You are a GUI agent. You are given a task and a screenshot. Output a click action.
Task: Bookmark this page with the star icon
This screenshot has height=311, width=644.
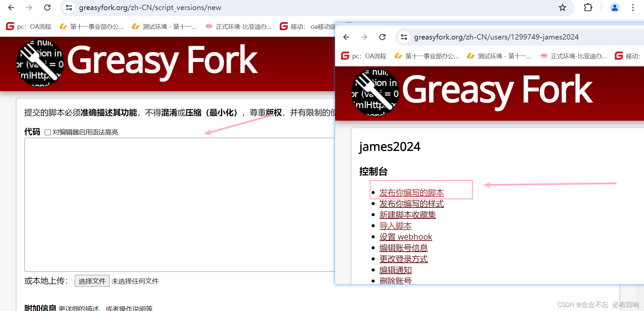pyautogui.click(x=562, y=7)
